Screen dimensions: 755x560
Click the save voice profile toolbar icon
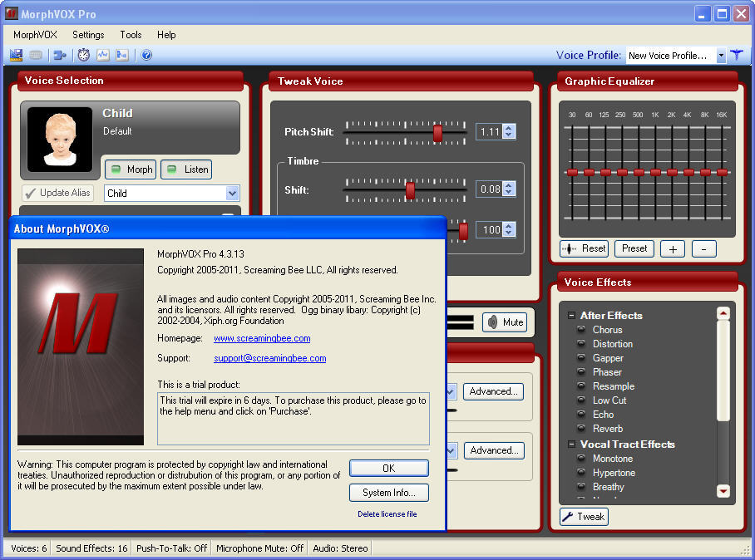pyautogui.click(x=16, y=55)
